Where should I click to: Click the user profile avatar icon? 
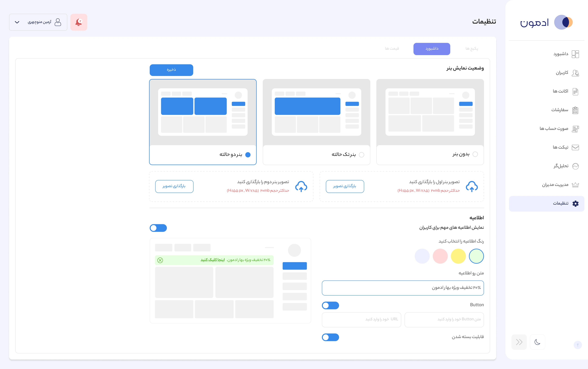point(58,22)
